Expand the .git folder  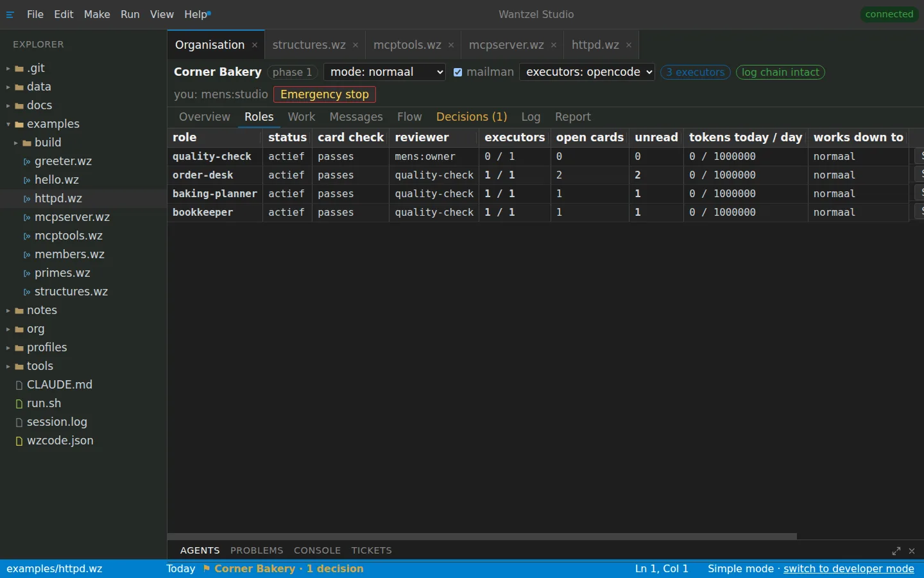point(8,69)
